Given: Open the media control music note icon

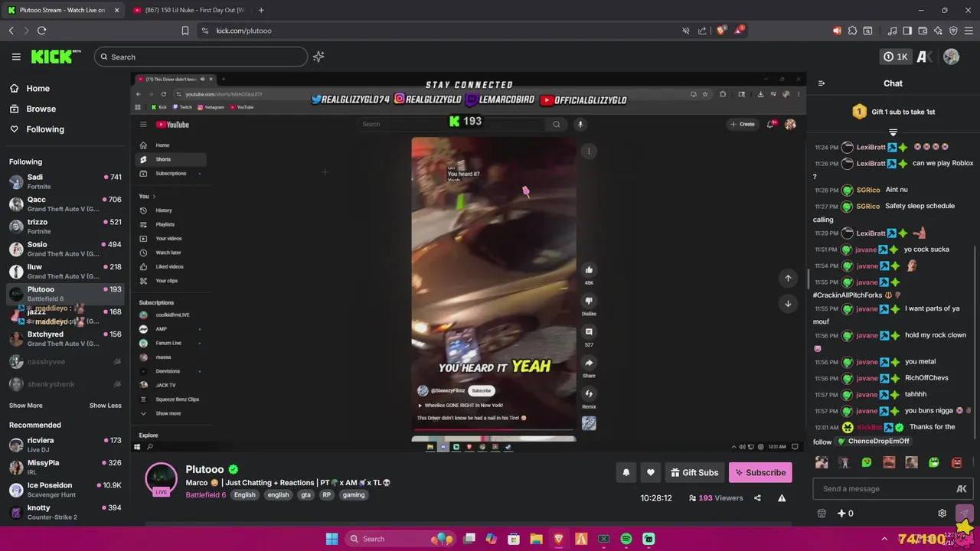Looking at the screenshot, I should click(x=892, y=31).
